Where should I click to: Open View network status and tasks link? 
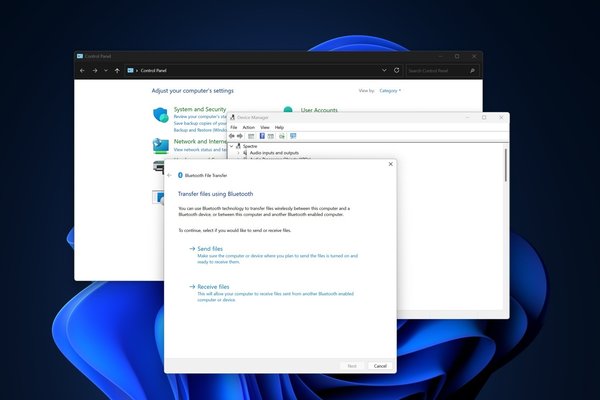pos(200,150)
